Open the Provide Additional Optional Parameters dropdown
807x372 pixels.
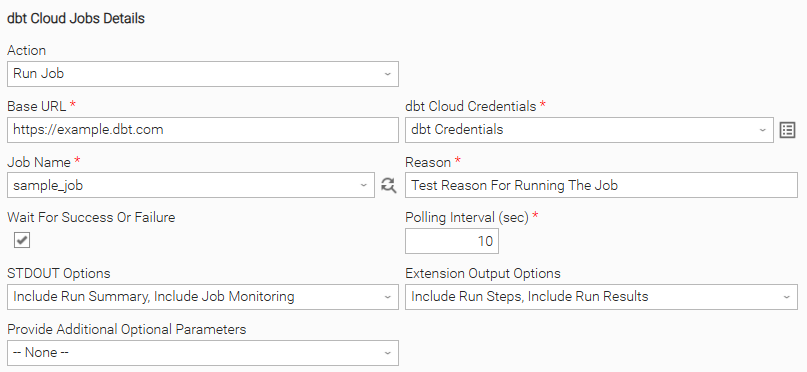(203, 352)
